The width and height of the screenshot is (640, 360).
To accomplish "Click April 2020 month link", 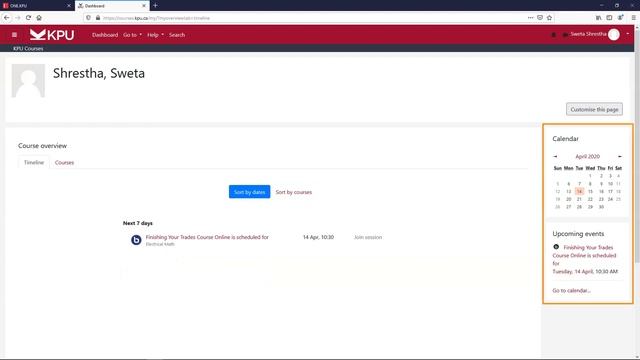I will pos(587,156).
